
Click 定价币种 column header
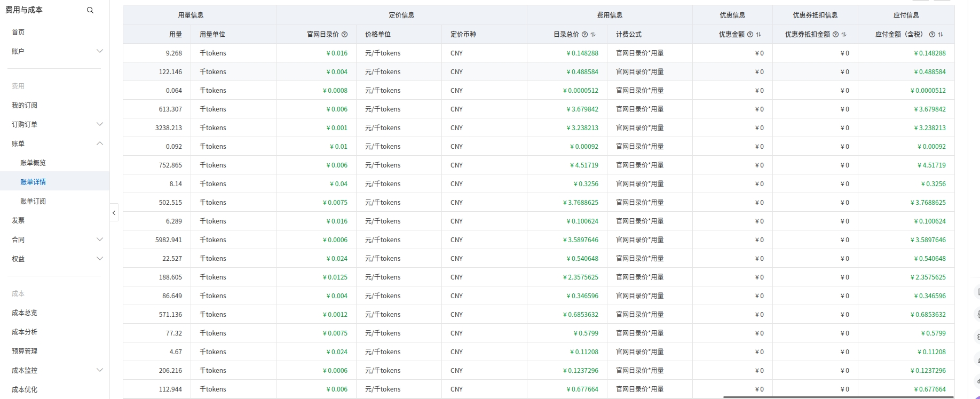click(x=463, y=34)
